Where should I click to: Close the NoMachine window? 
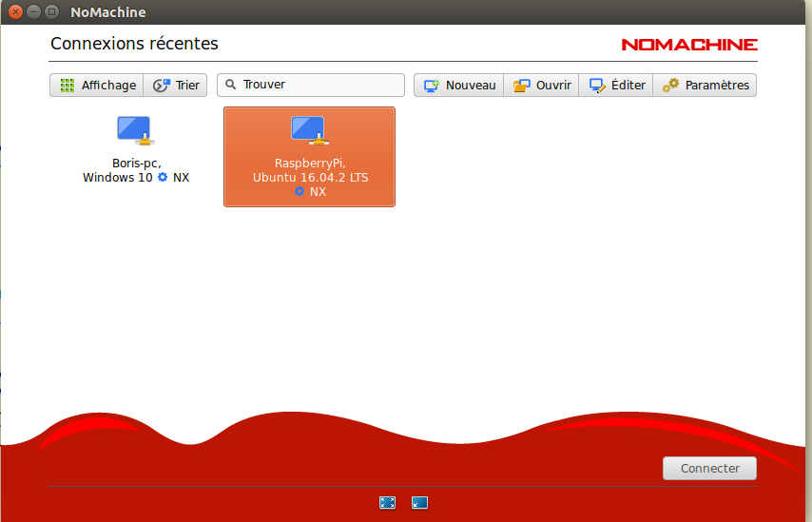tap(15, 11)
